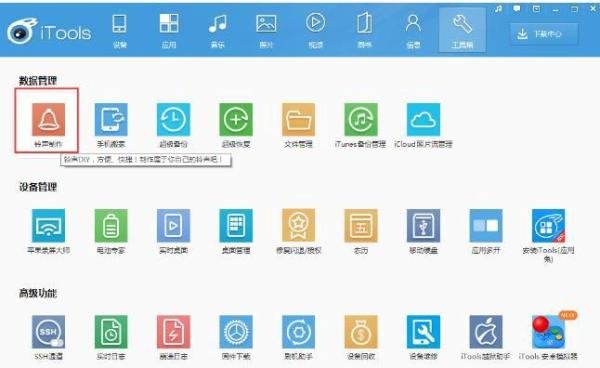Image resolution: width=600 pixels, height=368 pixels.
Task: Launch the phone migration (手机搬家) tool
Action: tap(111, 119)
